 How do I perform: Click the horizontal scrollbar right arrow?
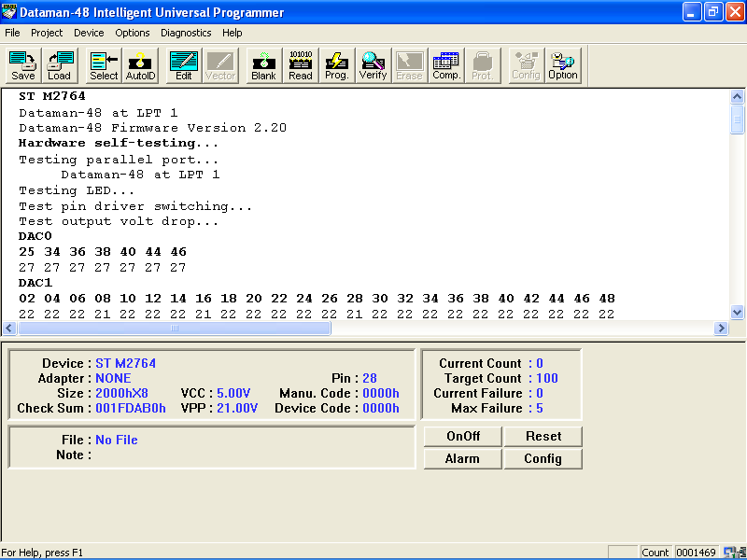click(721, 329)
